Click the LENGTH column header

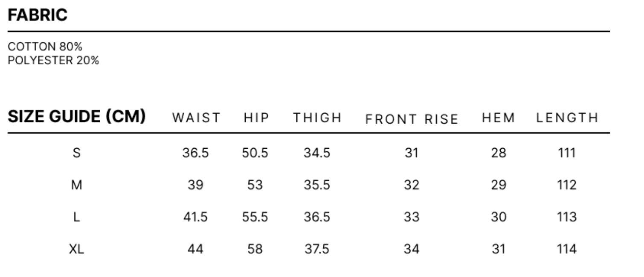567,118
